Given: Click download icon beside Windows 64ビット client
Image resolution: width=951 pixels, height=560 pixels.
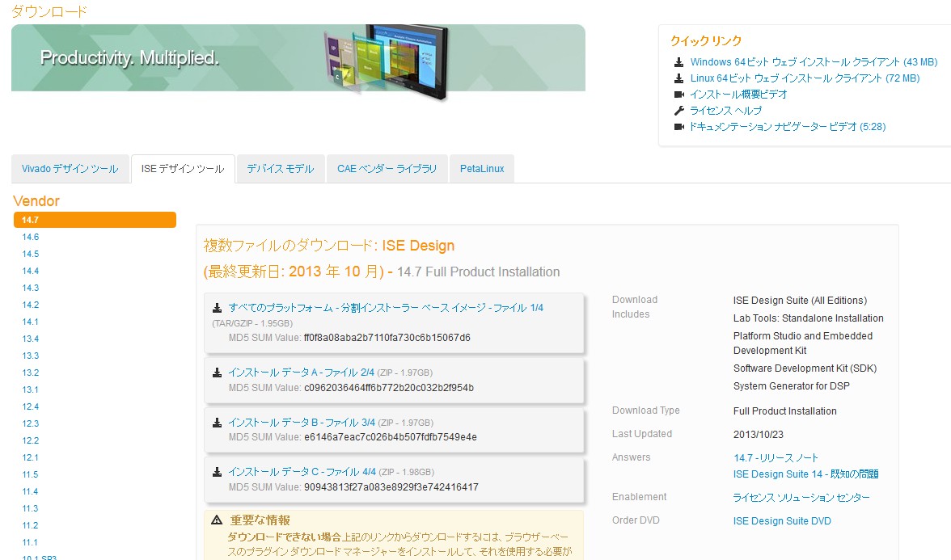Looking at the screenshot, I should pyautogui.click(x=678, y=61).
